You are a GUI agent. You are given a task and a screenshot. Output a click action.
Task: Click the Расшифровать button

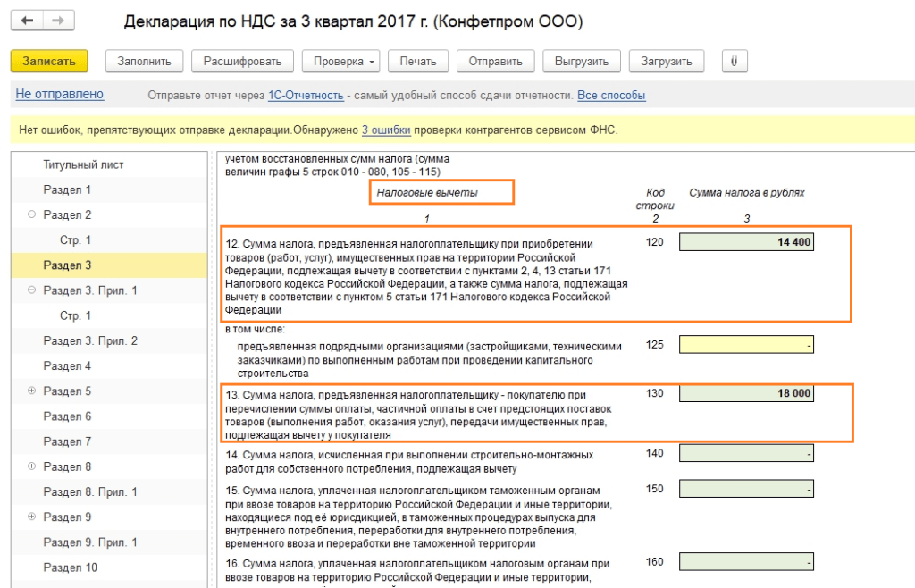point(242,61)
